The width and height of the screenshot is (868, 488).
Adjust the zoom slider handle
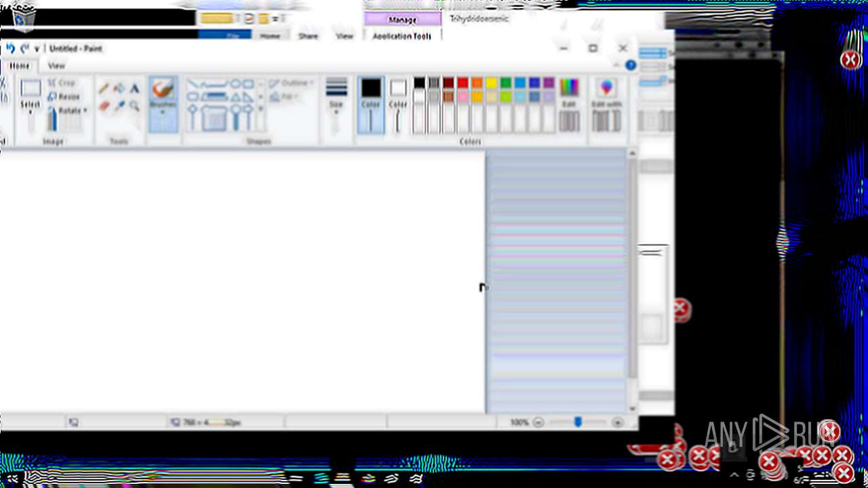coord(578,422)
